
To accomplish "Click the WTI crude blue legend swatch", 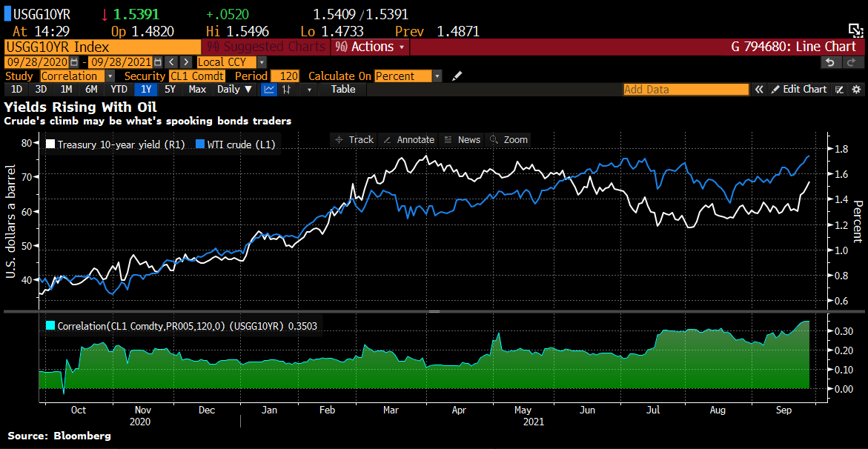I will pyautogui.click(x=199, y=145).
